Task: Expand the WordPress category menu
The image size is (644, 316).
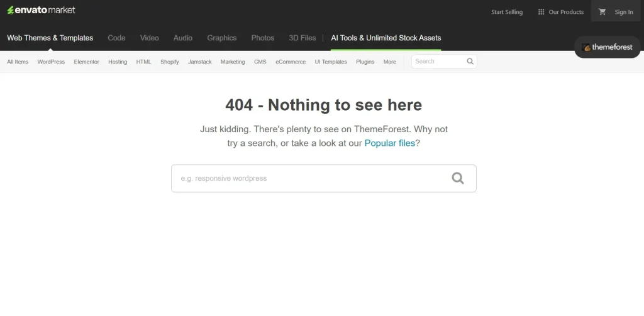Action: (x=51, y=62)
